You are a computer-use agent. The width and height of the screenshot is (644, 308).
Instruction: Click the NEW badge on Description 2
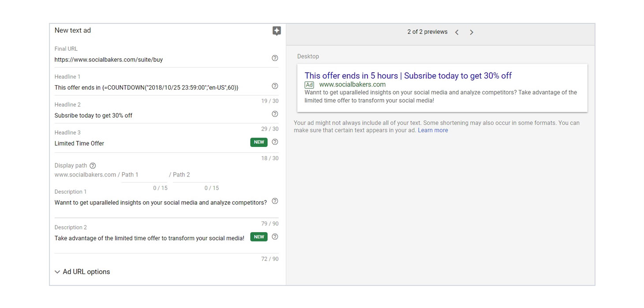point(259,237)
